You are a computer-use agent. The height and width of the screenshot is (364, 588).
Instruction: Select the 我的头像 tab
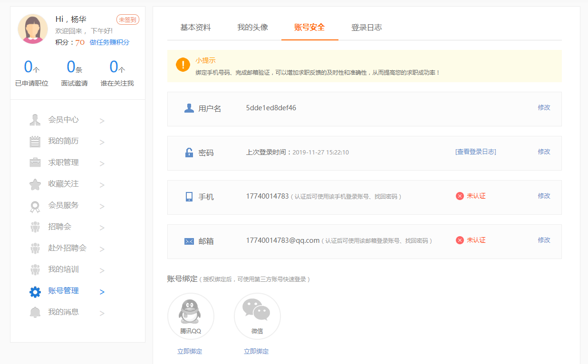[252, 28]
